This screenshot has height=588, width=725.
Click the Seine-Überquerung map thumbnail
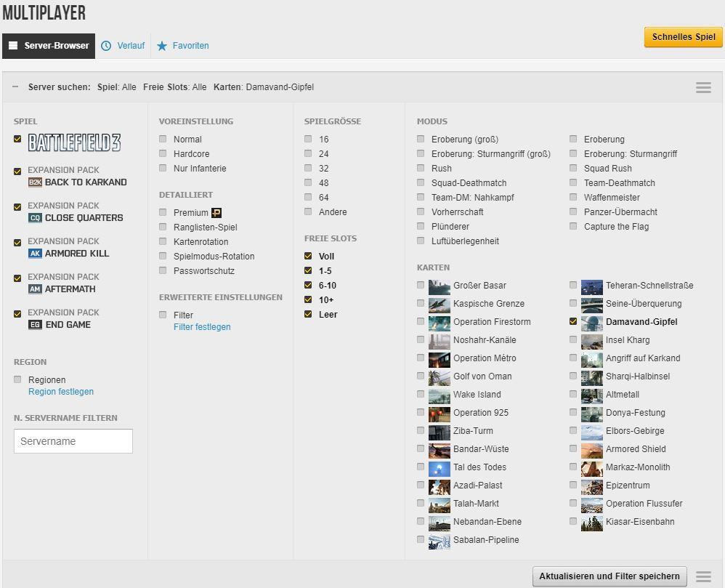click(x=592, y=305)
